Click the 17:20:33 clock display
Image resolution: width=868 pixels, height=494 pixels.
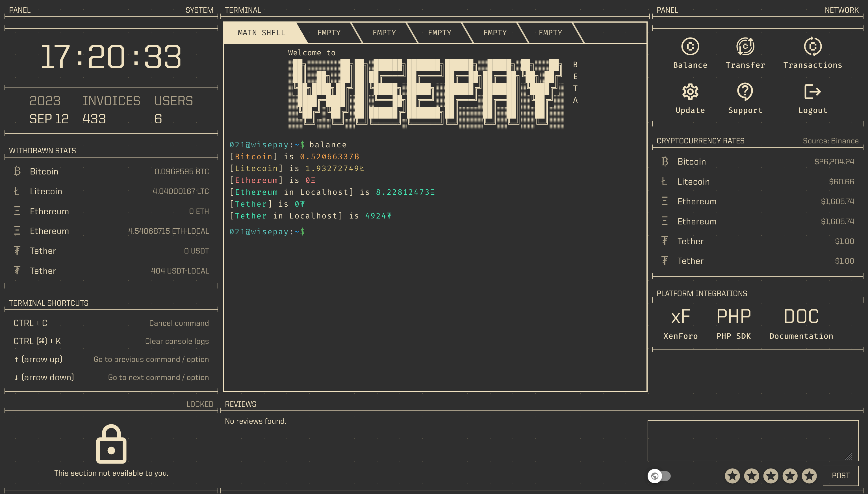111,57
